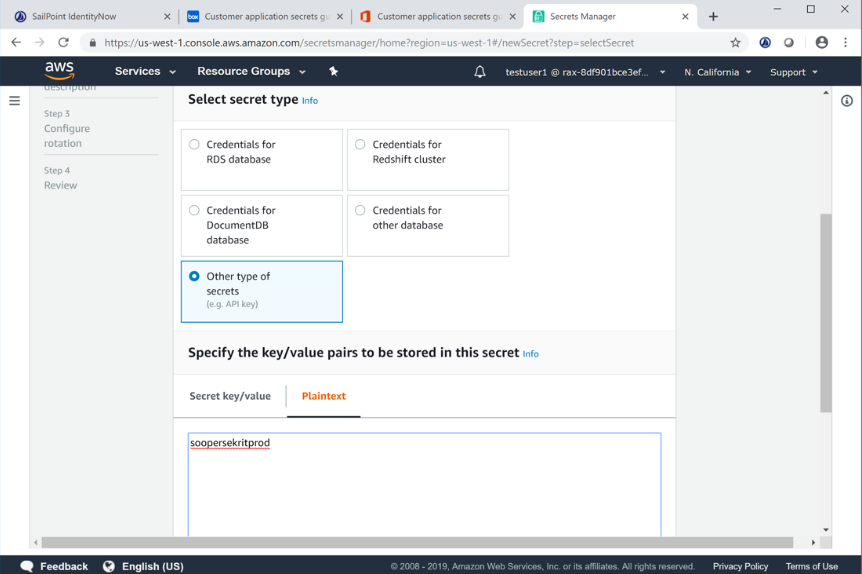Reload the page using browser refresh icon
The height and width of the screenshot is (574, 862).
coord(64,43)
